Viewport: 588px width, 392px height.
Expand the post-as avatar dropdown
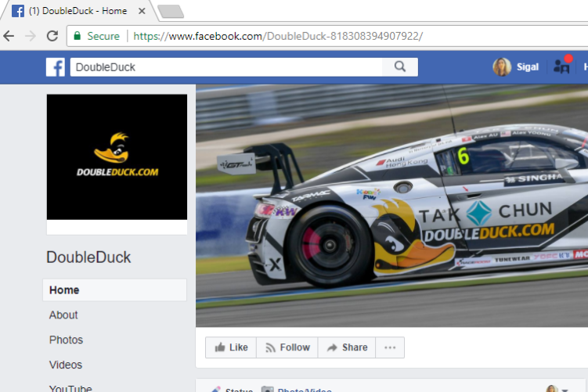(557, 389)
